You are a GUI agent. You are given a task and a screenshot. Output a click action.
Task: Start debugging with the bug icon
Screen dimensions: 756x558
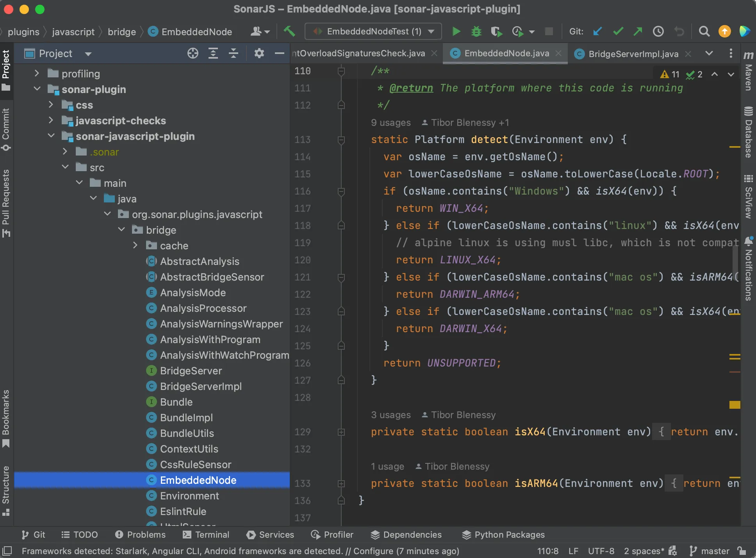click(476, 31)
